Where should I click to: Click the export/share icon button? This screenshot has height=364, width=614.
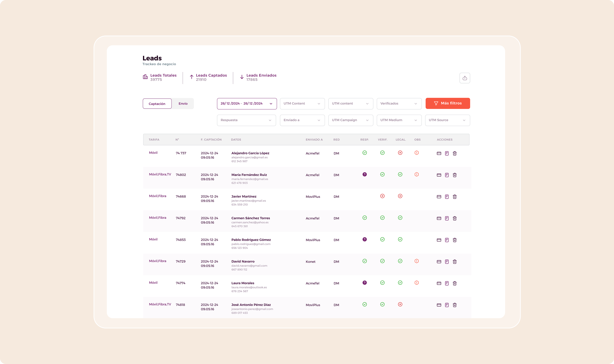click(464, 78)
